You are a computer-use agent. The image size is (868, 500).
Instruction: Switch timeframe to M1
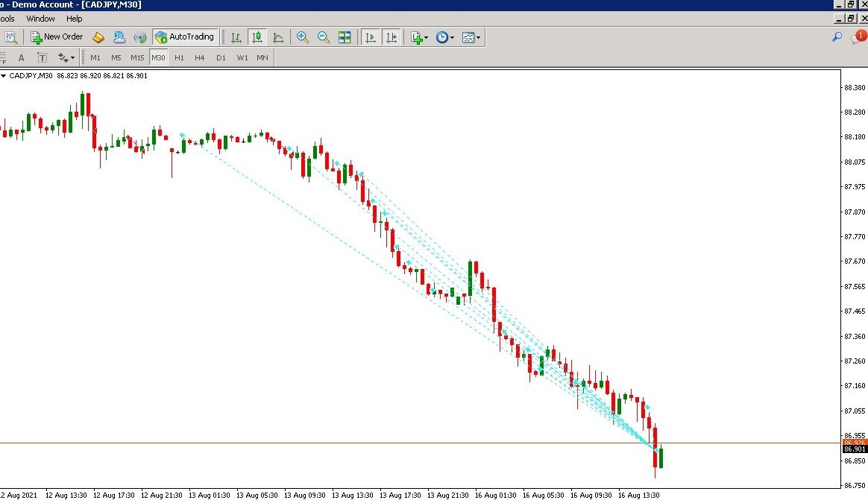click(95, 57)
